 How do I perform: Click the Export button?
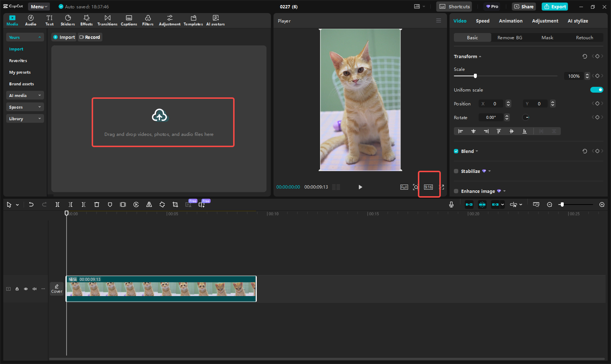pos(554,7)
